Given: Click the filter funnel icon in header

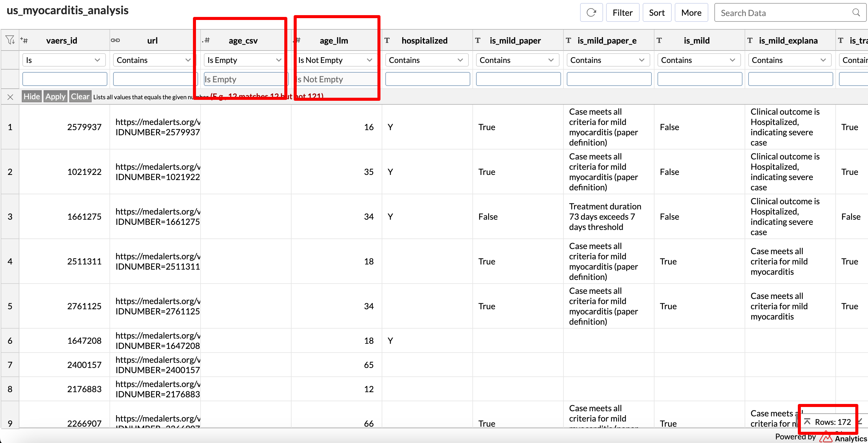Looking at the screenshot, I should 10,40.
